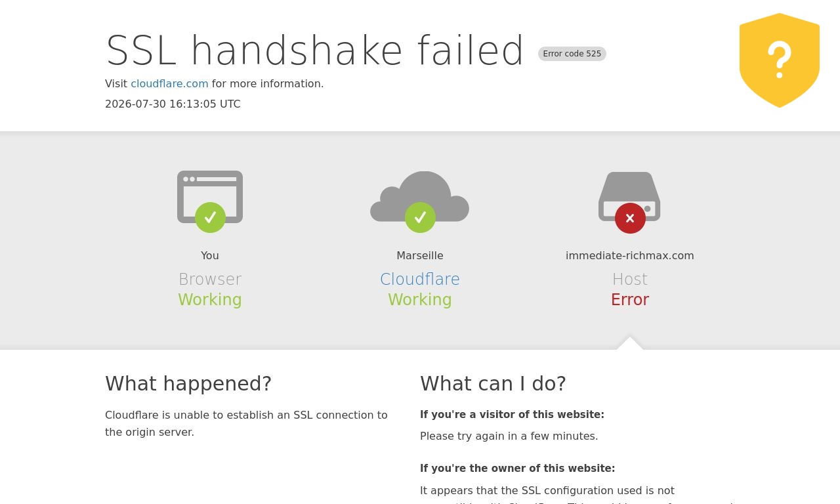Viewport: 840px width, 504px height.
Task: Click the yellow shield question mark icon
Action: coord(779,60)
